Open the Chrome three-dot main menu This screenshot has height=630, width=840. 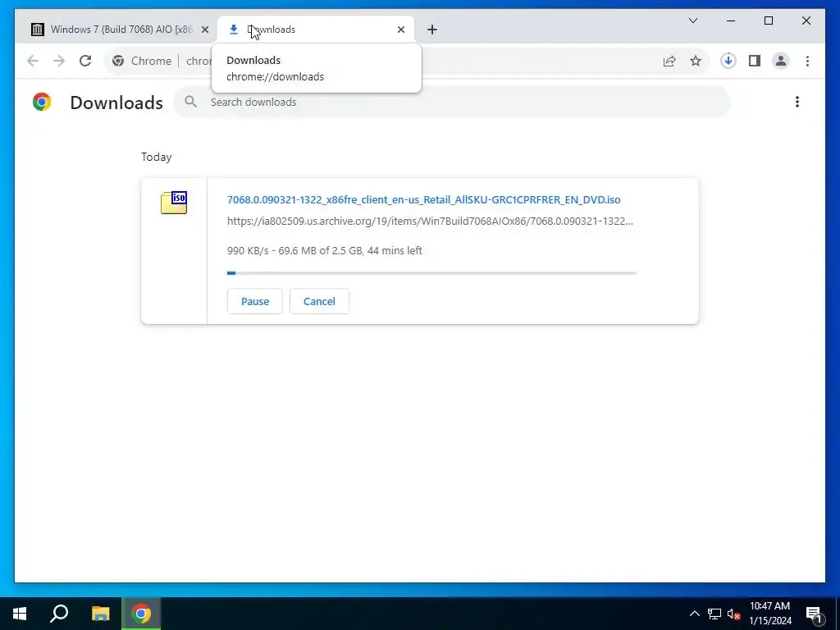click(807, 61)
